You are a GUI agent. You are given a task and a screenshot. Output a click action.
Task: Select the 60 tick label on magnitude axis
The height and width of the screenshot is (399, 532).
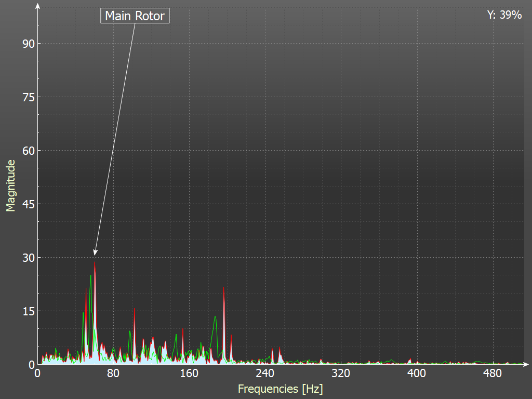pos(28,151)
